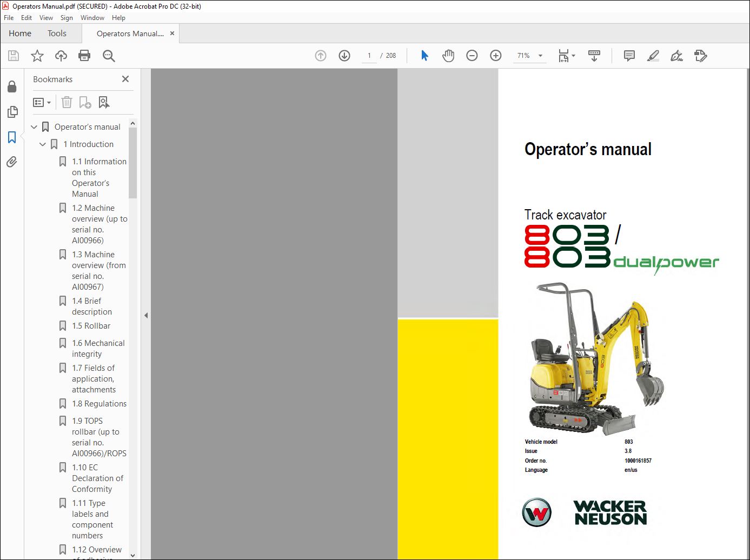Viewport: 750px width, 560px height.
Task: Upload file to cloud icon
Action: coord(61,56)
